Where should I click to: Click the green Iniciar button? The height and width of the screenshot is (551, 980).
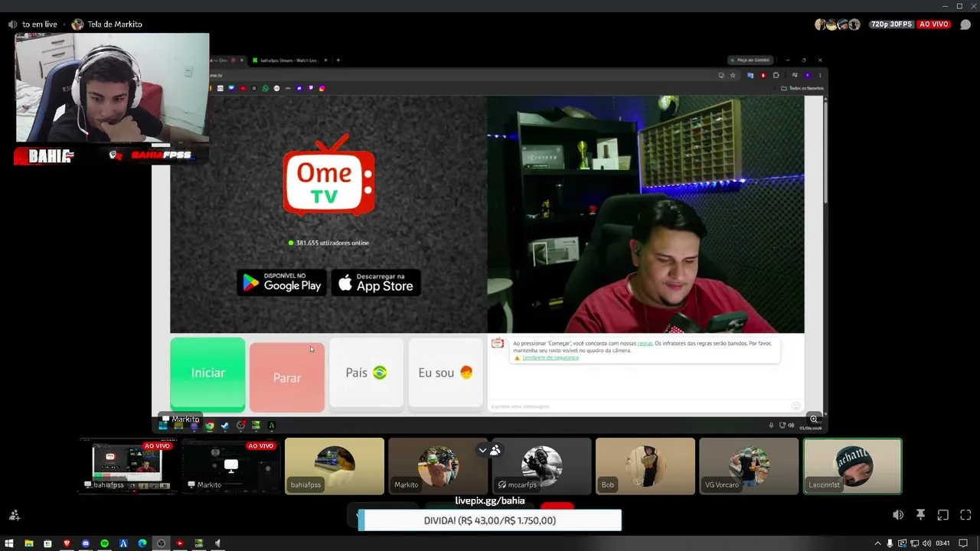click(x=207, y=373)
